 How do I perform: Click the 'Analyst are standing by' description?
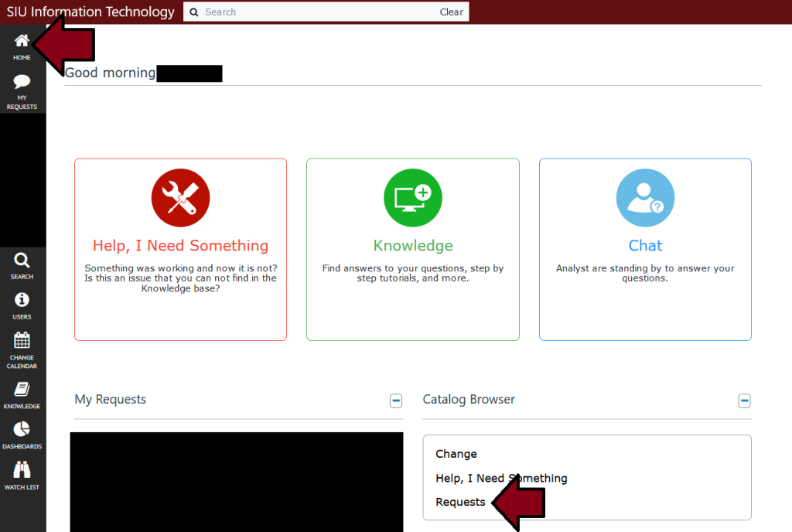pyautogui.click(x=645, y=273)
